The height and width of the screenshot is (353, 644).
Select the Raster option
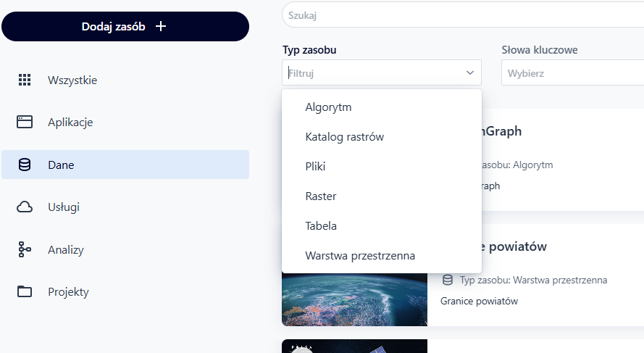320,196
